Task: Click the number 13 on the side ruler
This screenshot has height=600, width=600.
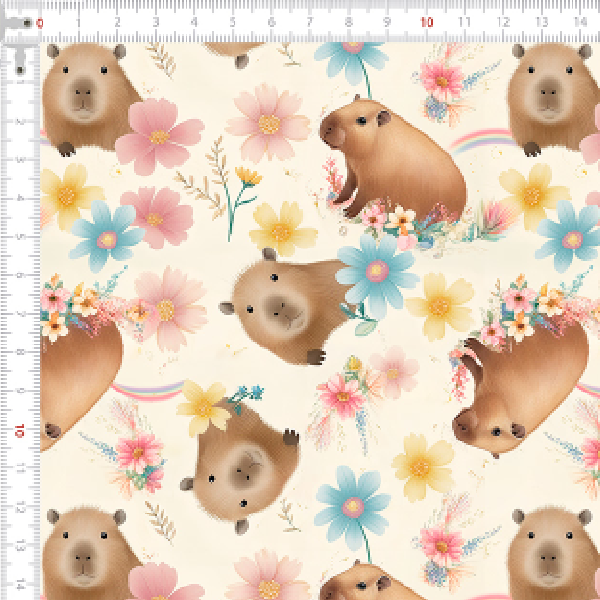Action: pyautogui.click(x=21, y=546)
